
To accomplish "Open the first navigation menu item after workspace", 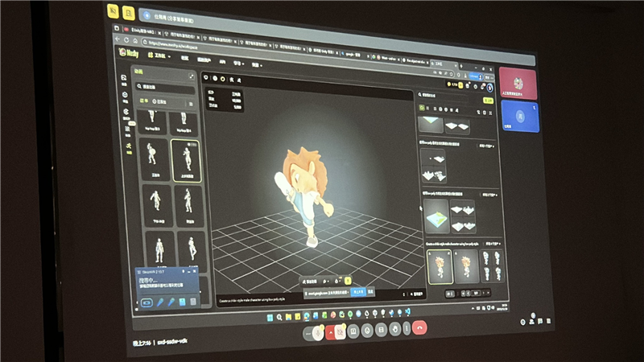I will pyautogui.click(x=185, y=58).
